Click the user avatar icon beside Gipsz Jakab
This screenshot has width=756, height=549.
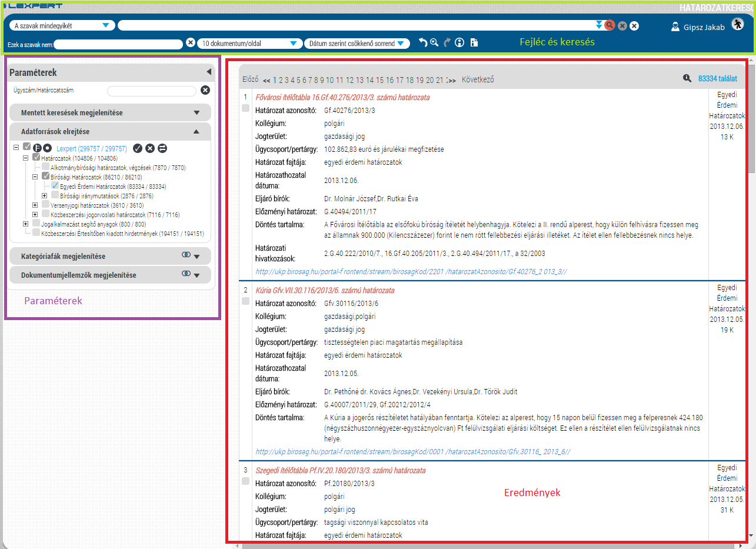pyautogui.click(x=675, y=26)
